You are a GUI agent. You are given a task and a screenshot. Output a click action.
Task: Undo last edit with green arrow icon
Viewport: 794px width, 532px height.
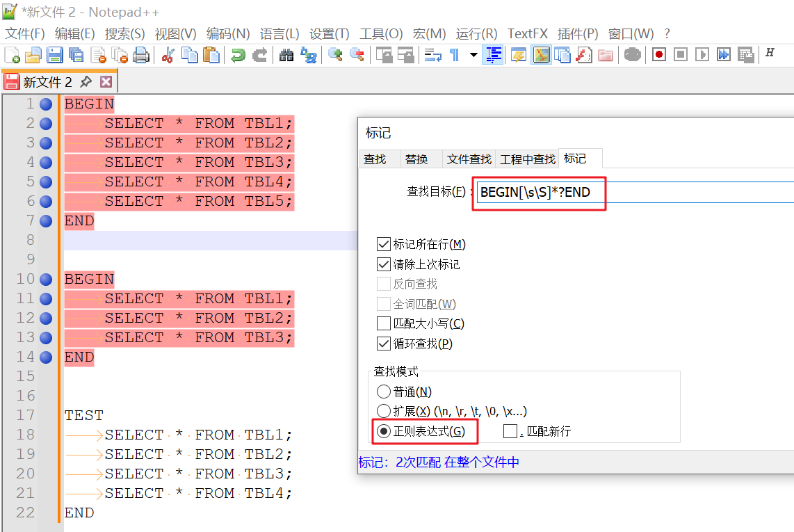pyautogui.click(x=238, y=55)
